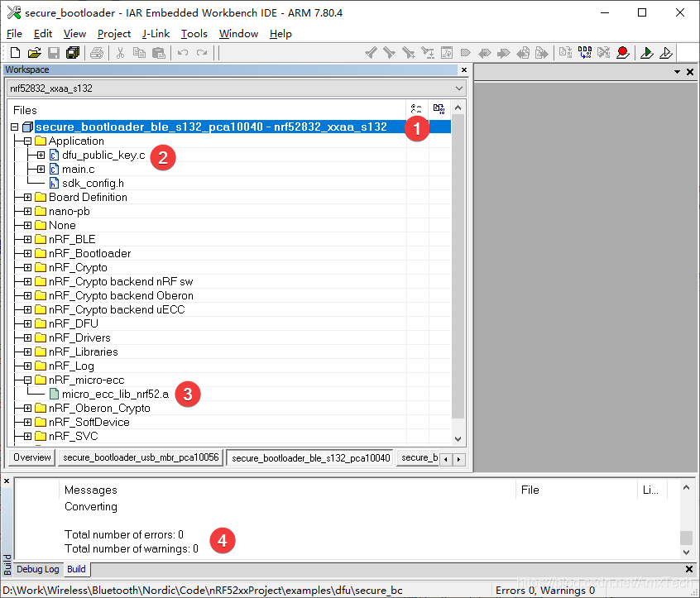The image size is (700, 598).
Task: Open the View menu
Action: pos(74,33)
